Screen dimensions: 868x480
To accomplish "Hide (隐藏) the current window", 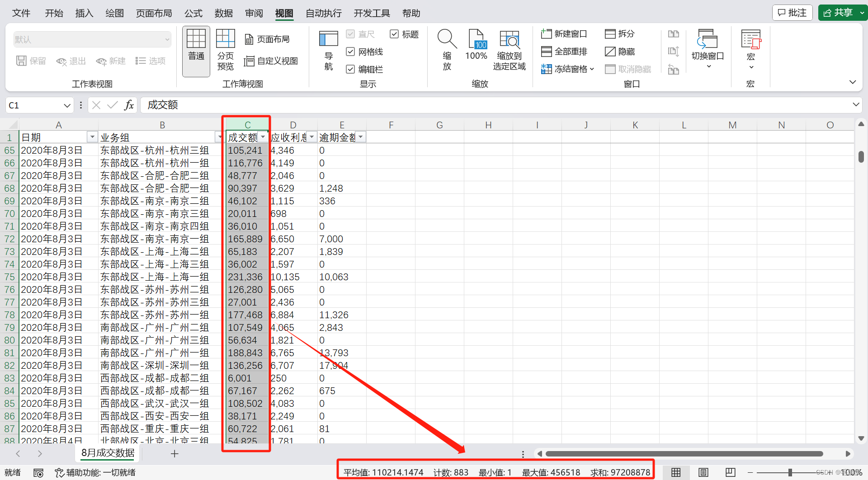I will pyautogui.click(x=620, y=52).
